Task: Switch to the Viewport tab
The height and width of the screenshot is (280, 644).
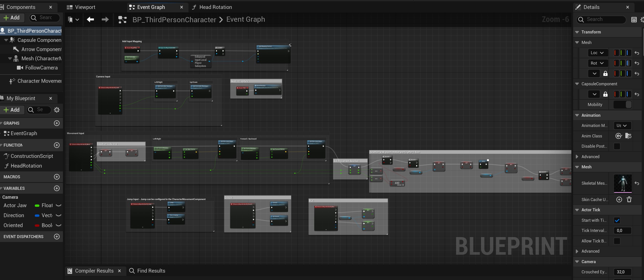Action: (x=81, y=7)
